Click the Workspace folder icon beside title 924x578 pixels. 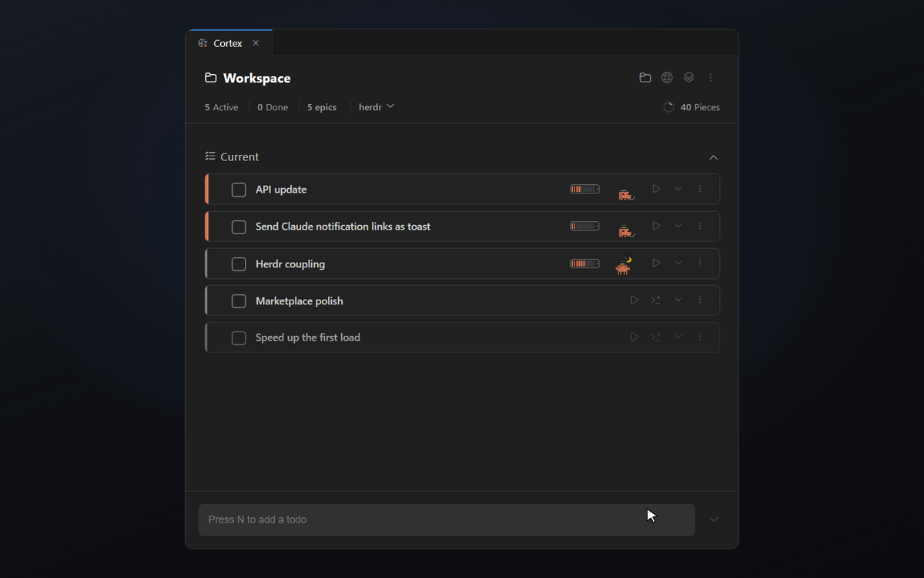210,78
